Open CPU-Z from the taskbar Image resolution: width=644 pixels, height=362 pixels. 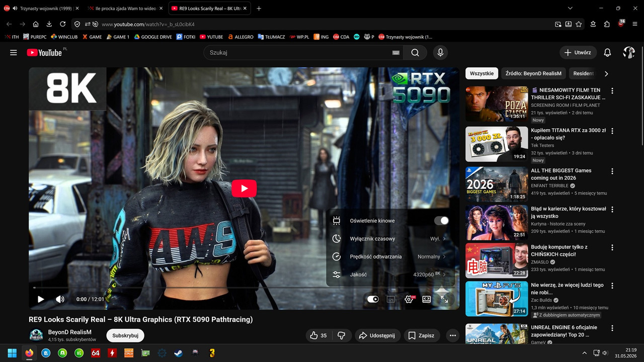click(x=129, y=353)
